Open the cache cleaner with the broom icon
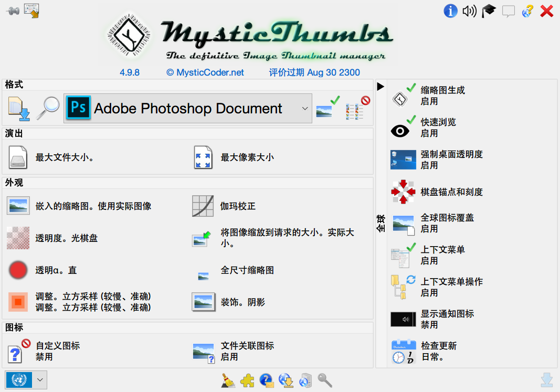The width and height of the screenshot is (560, 392). [228, 380]
